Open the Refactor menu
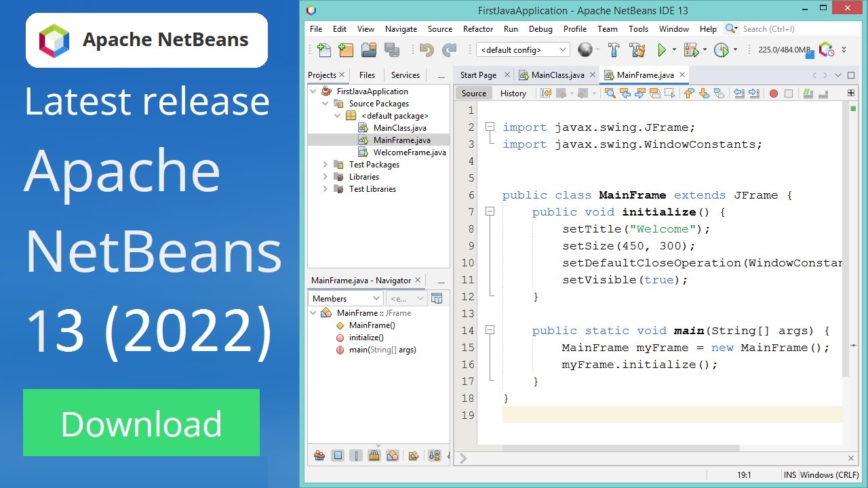The height and width of the screenshot is (488, 868). 478,29
